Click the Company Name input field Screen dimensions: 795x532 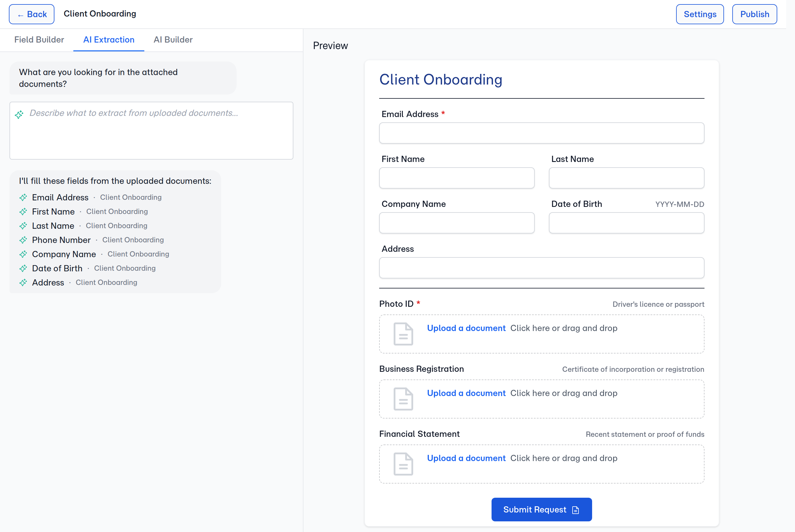tap(457, 223)
